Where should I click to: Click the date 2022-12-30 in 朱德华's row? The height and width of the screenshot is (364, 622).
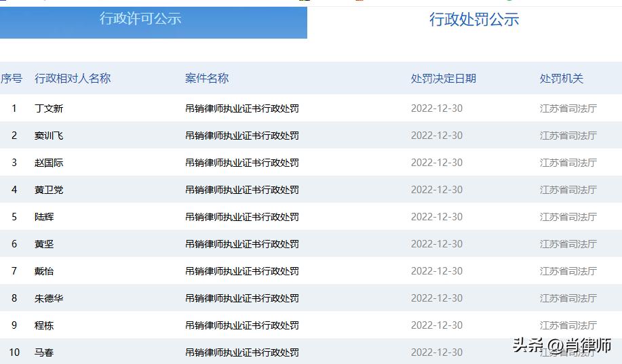[437, 298]
